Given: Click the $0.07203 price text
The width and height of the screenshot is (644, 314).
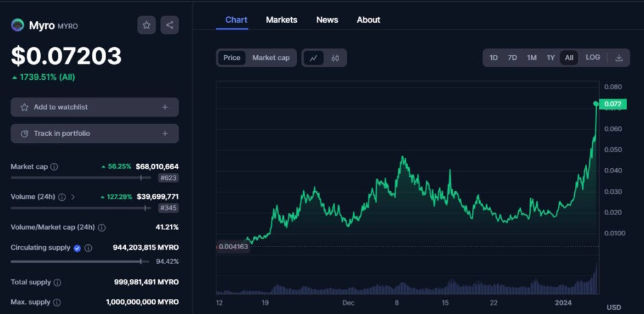Looking at the screenshot, I should click(66, 56).
